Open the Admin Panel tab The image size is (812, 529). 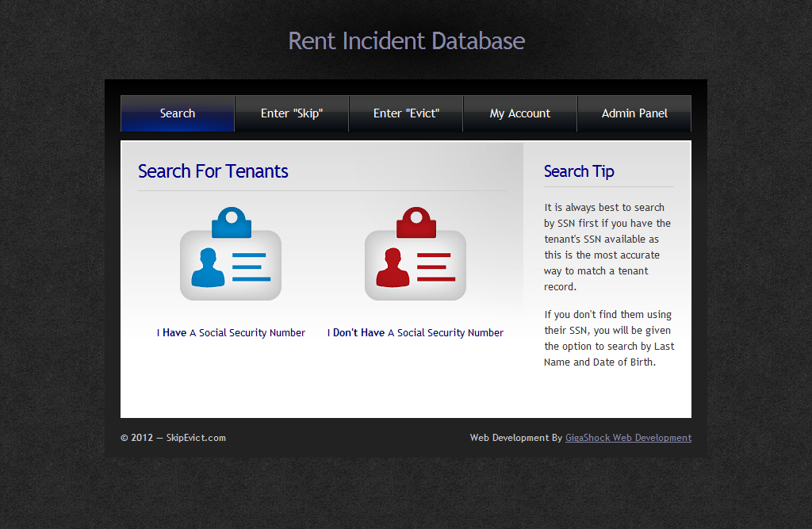click(634, 113)
